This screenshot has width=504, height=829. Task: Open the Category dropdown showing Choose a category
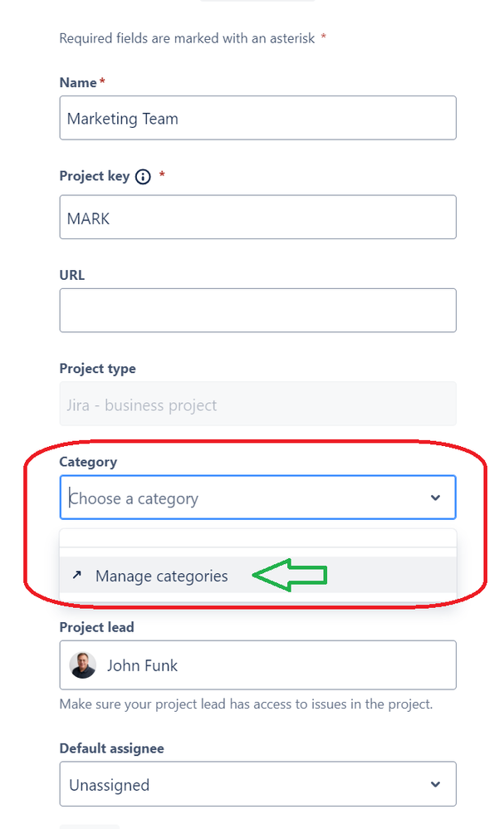click(257, 497)
